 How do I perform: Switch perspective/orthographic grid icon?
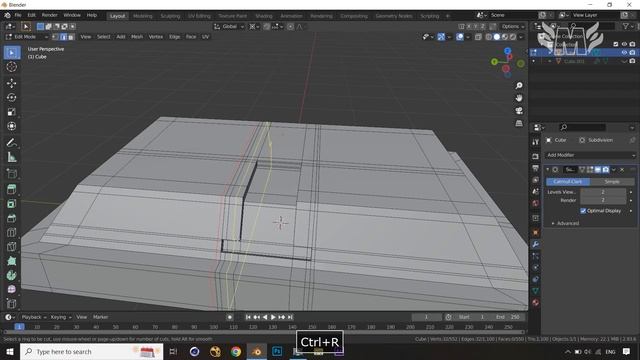[519, 123]
